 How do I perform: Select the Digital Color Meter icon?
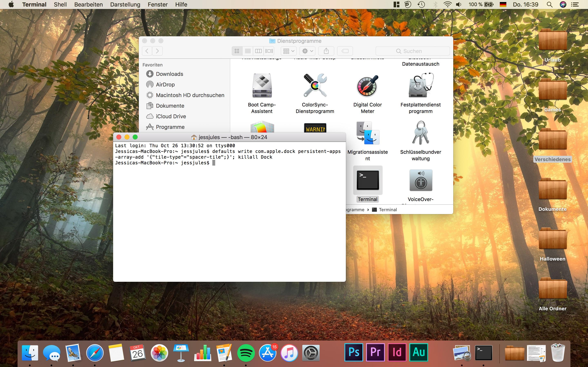tap(367, 86)
